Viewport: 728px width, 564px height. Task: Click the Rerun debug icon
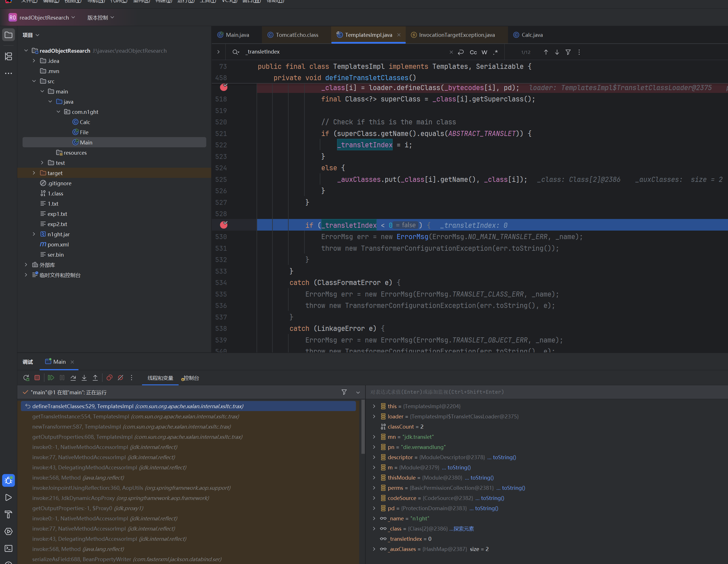click(26, 377)
